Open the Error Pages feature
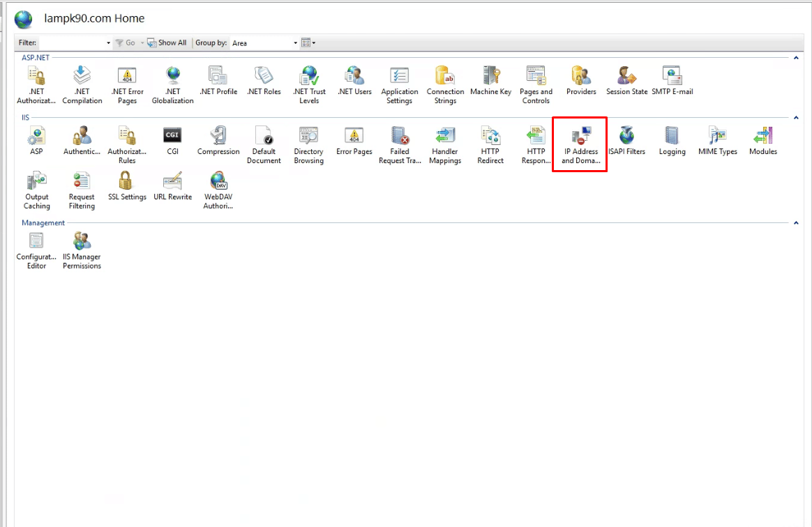This screenshot has height=527, width=812. point(354,139)
